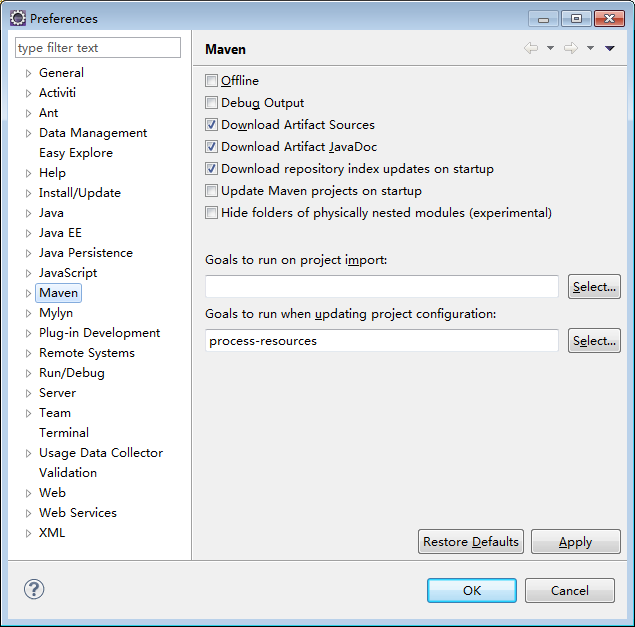Expand the Mylyn tree node
This screenshot has width=635, height=627.
[28, 313]
